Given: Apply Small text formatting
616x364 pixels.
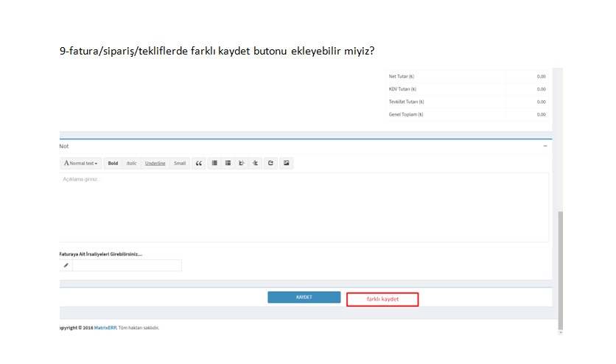Looking at the screenshot, I should [x=180, y=163].
